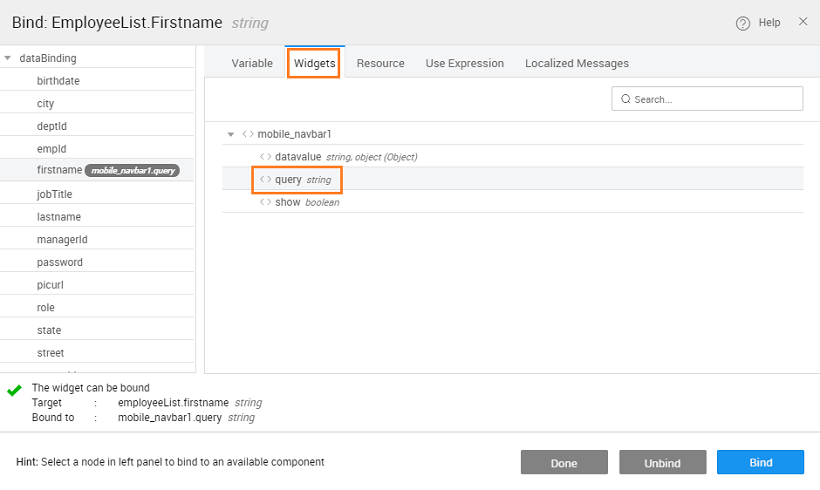Click the magnifier icon in search box
The height and width of the screenshot is (490, 820).
(626, 99)
